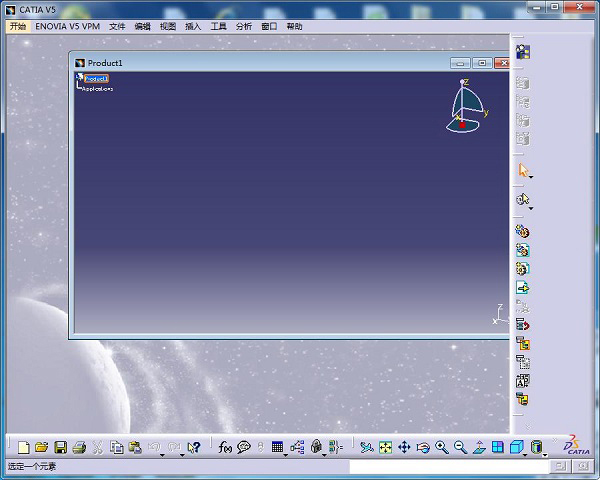
Task: Click the New document icon
Action: point(24,447)
